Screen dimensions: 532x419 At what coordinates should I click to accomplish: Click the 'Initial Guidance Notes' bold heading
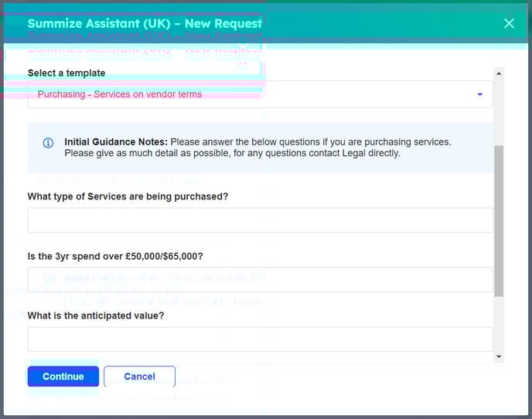coord(116,142)
